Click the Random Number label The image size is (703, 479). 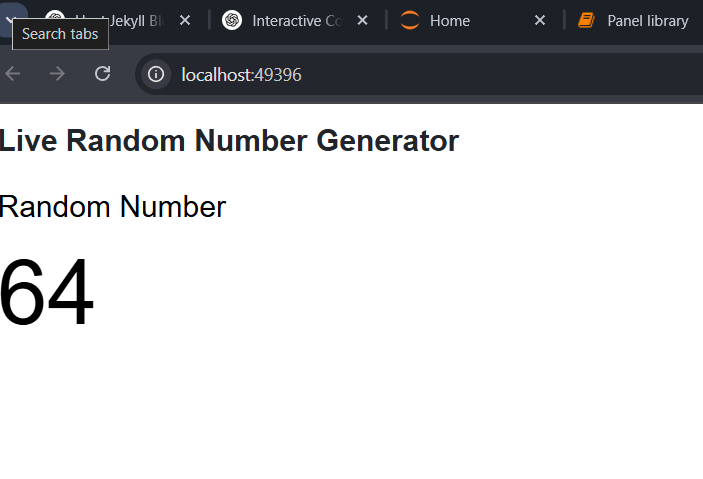[x=113, y=207]
